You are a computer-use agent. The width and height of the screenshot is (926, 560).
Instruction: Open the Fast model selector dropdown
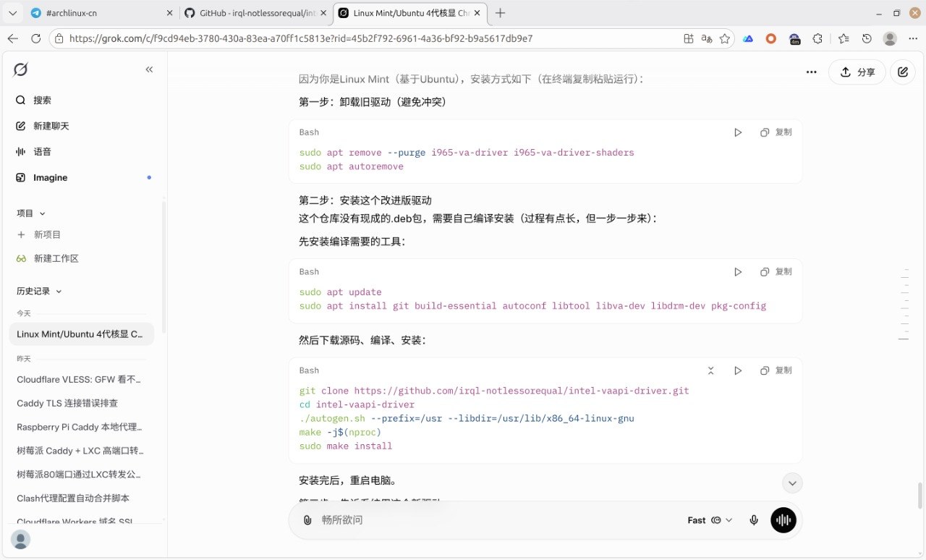(710, 520)
